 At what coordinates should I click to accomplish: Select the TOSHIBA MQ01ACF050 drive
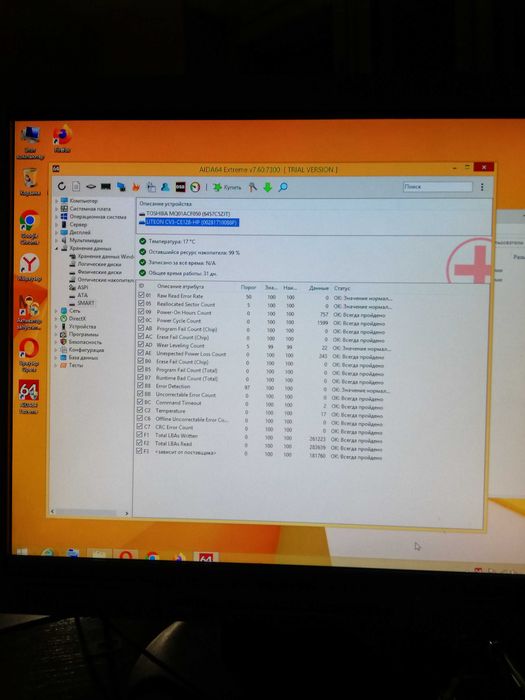point(184,214)
